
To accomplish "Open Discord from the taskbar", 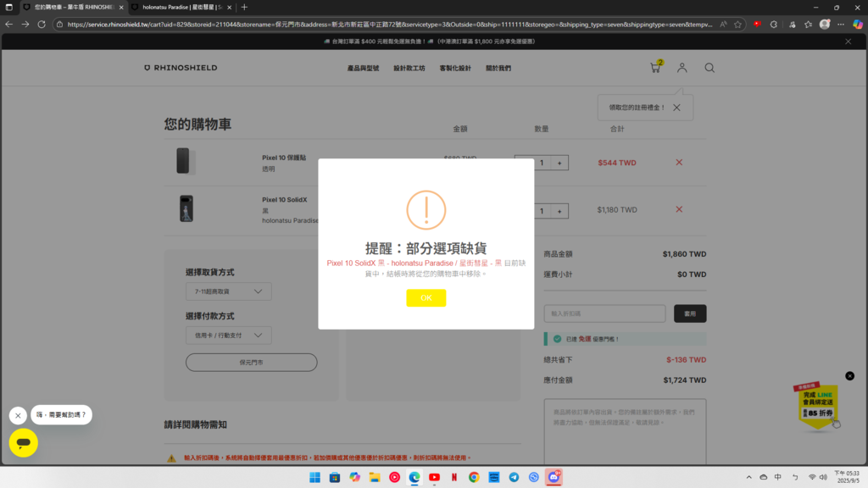I will (x=554, y=477).
